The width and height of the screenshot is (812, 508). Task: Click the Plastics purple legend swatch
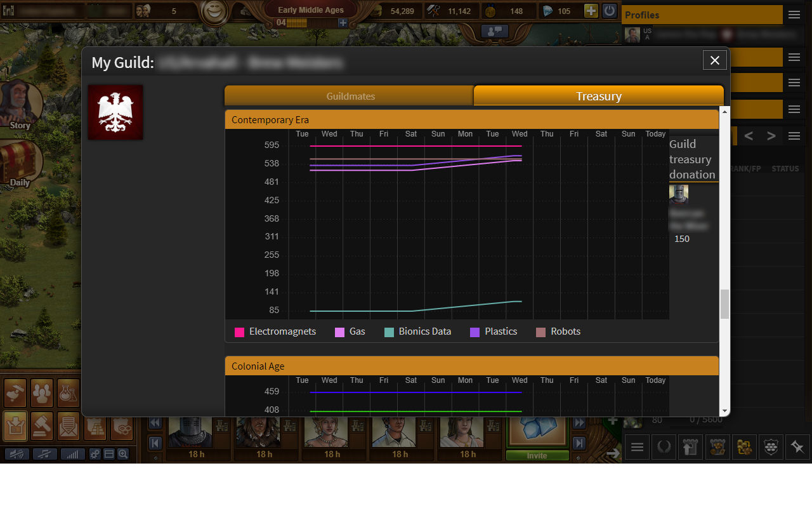tap(475, 332)
